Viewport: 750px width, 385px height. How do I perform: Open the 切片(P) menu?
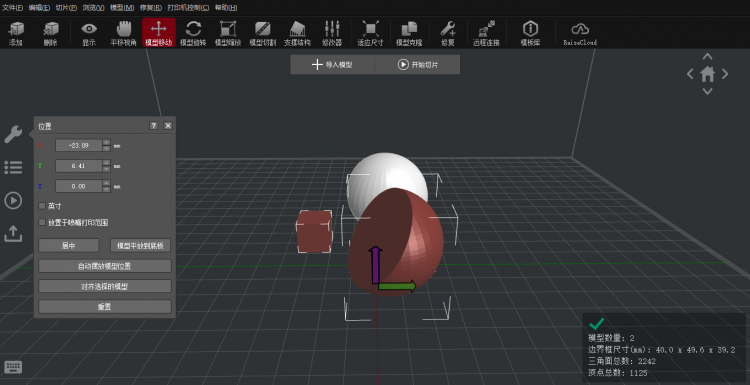[x=66, y=8]
